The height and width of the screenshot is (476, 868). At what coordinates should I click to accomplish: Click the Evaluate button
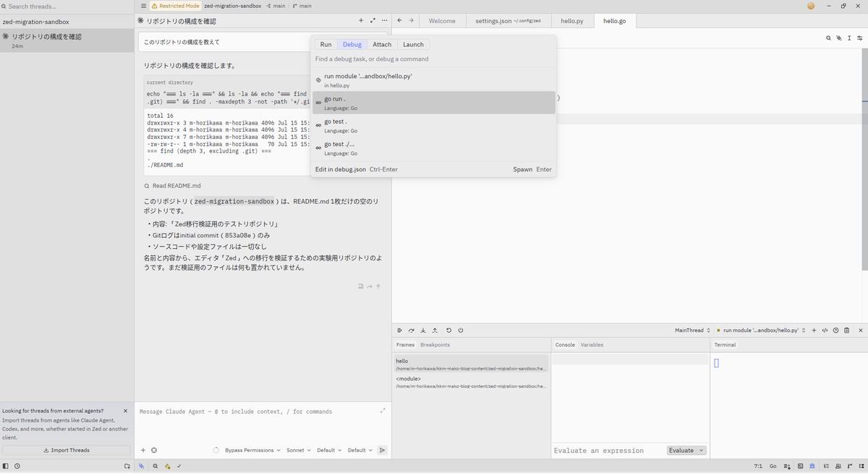tap(686, 450)
